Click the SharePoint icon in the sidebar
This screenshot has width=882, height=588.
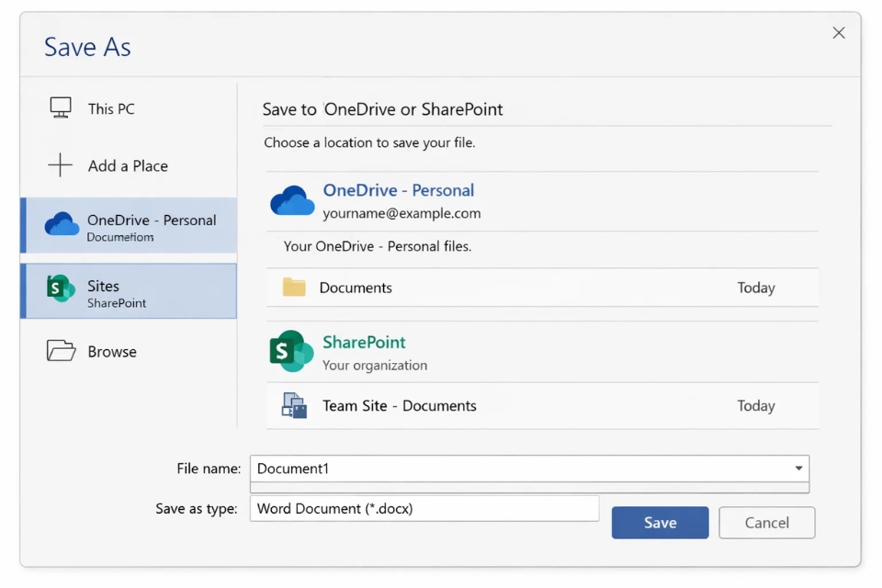tap(61, 289)
